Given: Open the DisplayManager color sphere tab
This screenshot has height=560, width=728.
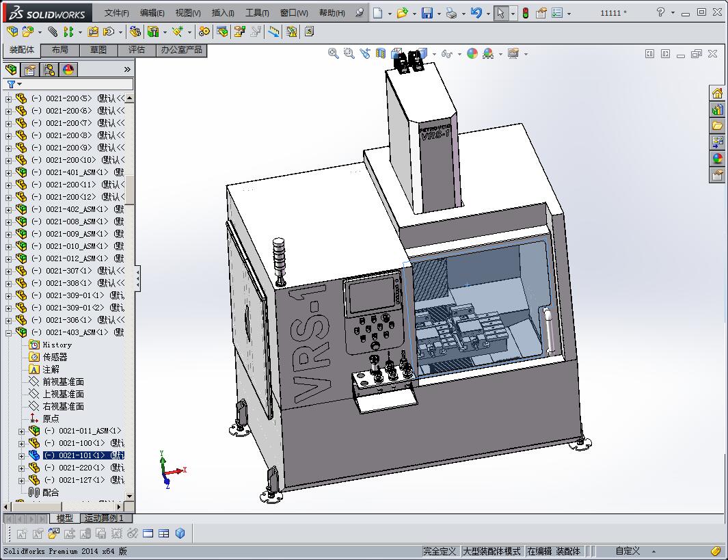Looking at the screenshot, I should coord(68,70).
